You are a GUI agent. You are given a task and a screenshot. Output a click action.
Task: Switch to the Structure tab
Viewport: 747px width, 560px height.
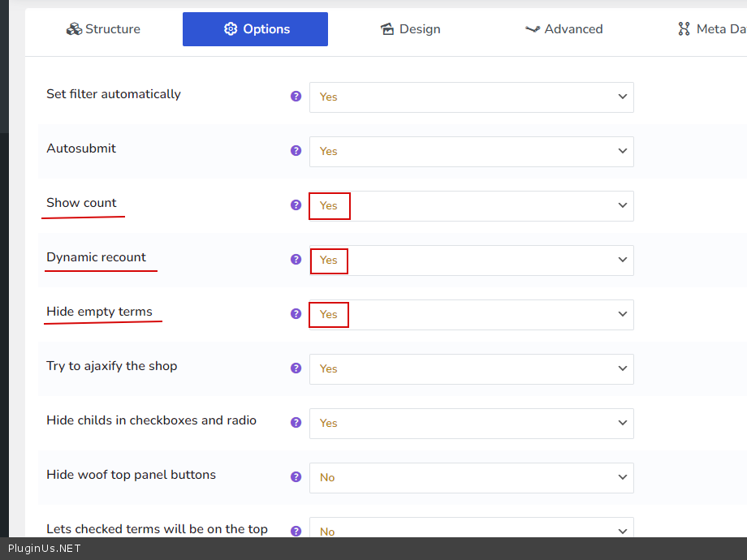pos(103,29)
